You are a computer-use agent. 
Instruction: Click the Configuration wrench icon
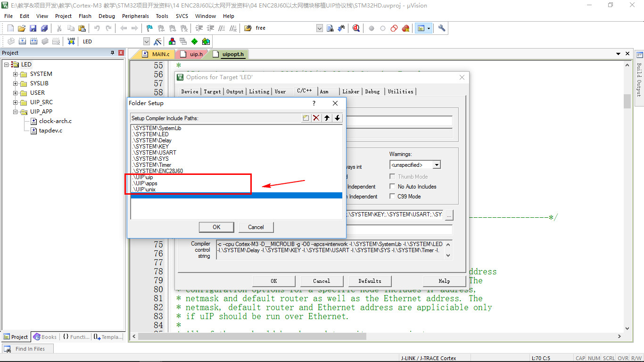(x=442, y=28)
